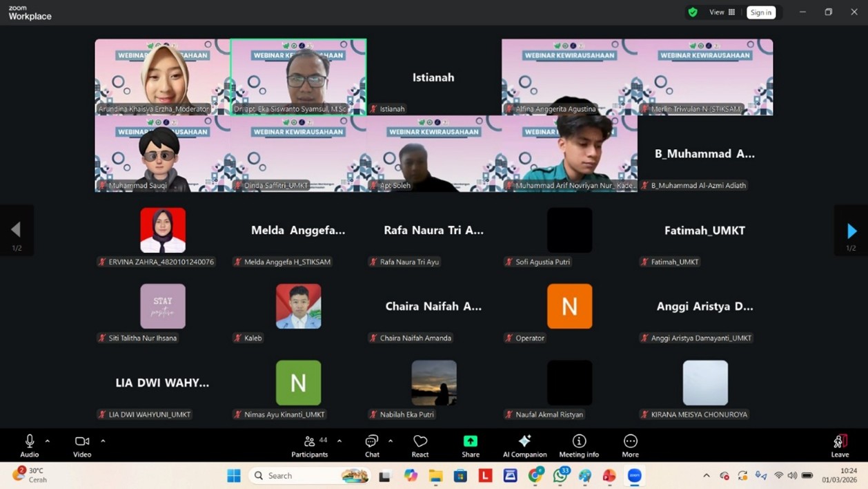Leave the meeting

tap(840, 445)
